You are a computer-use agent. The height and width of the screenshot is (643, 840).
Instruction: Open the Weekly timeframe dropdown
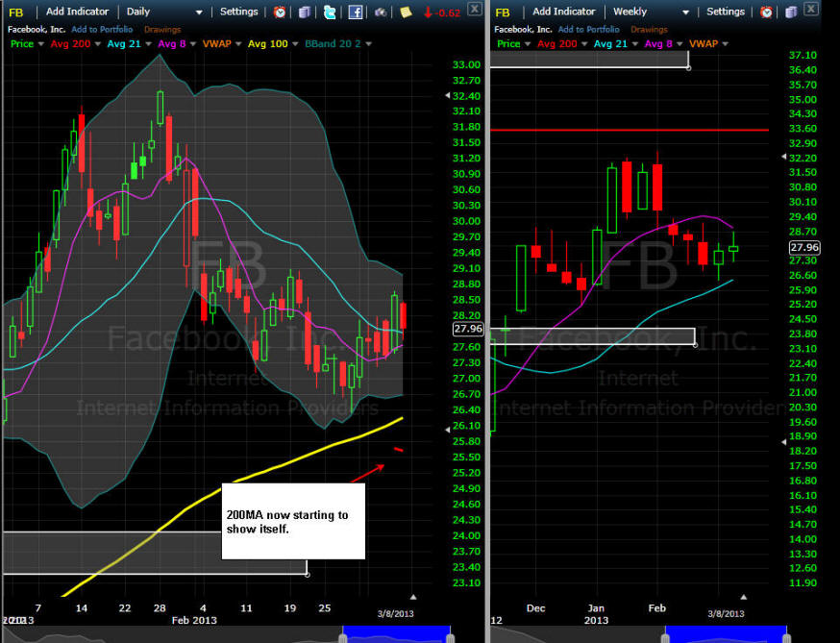[652, 12]
